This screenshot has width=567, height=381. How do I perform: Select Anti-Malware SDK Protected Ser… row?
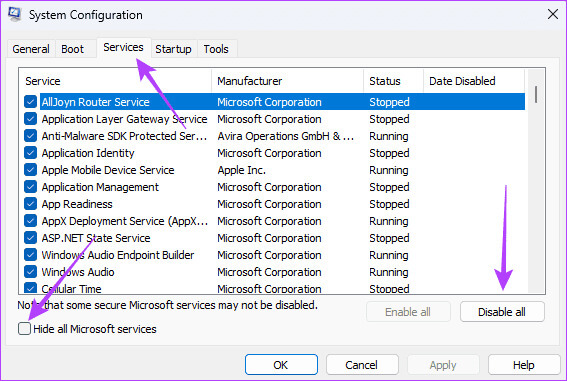coord(275,136)
